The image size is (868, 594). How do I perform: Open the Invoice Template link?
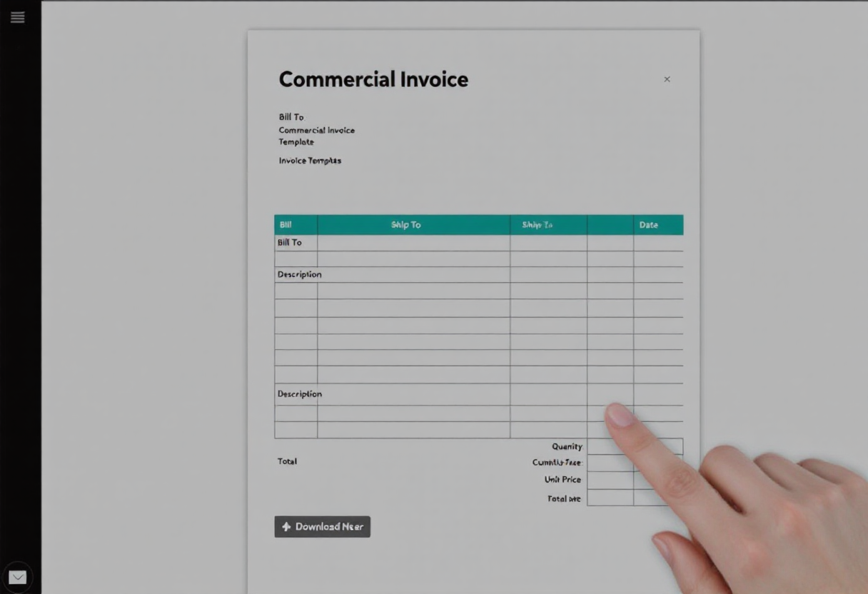click(309, 161)
